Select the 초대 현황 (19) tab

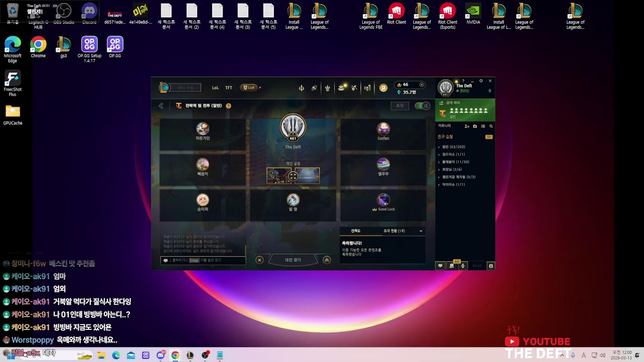394,231
